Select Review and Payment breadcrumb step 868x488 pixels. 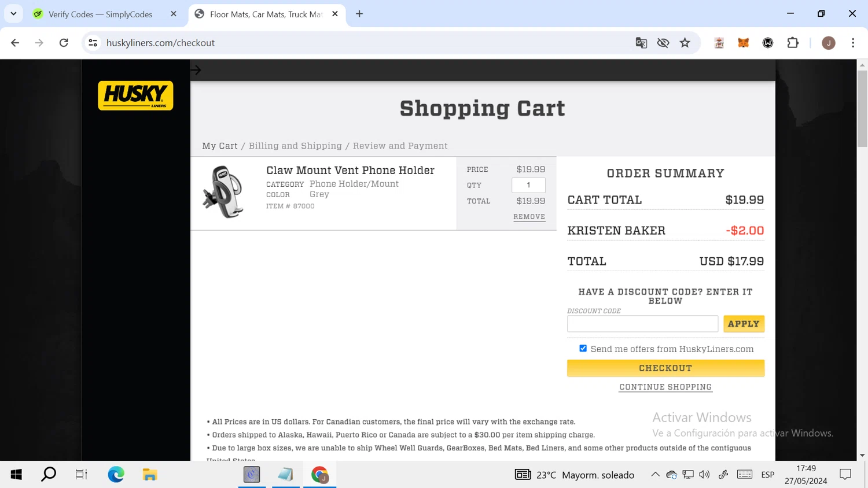(x=400, y=146)
